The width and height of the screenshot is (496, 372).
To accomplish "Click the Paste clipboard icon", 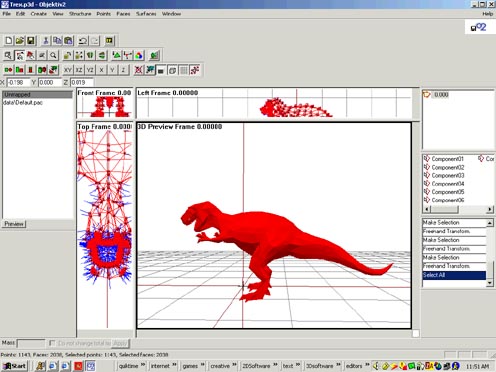I will pos(68,41).
